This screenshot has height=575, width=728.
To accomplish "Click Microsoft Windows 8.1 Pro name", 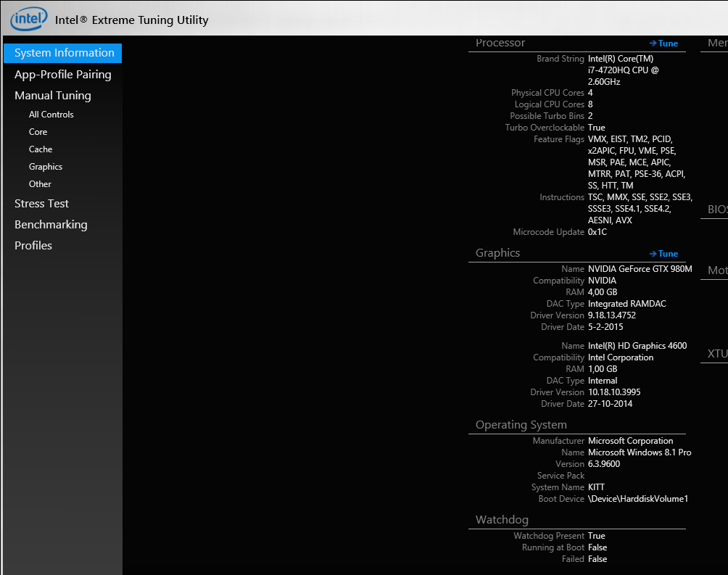I will point(640,452).
